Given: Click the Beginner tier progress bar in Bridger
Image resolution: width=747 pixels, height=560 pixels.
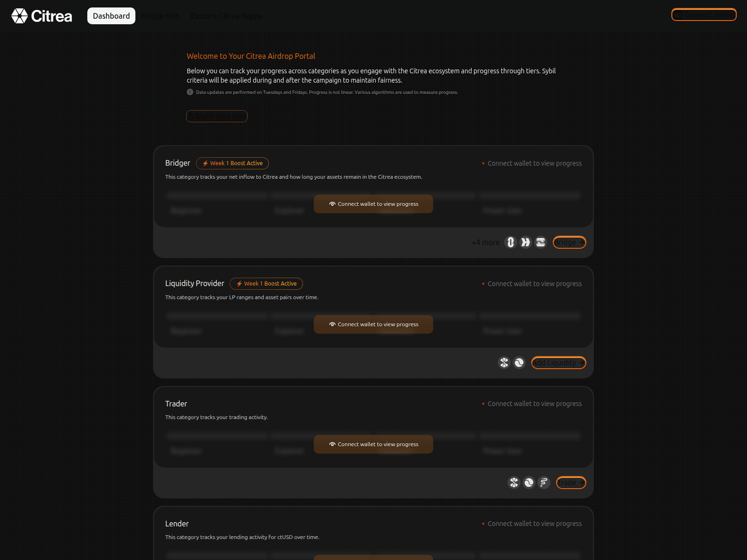Looking at the screenshot, I should tap(216, 195).
